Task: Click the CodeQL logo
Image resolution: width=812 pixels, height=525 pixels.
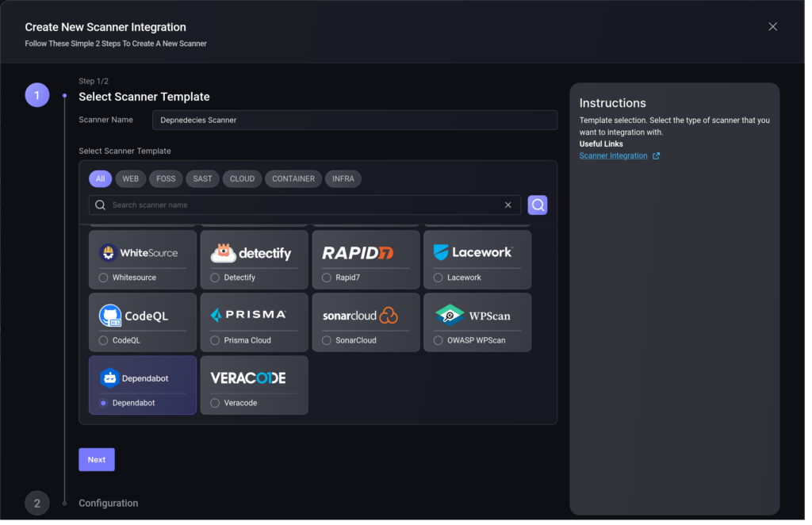Action: [x=133, y=316]
